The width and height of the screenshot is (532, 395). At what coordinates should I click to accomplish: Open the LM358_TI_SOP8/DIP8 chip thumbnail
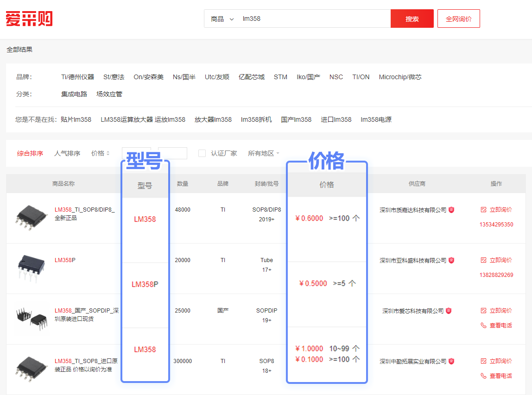coord(31,217)
